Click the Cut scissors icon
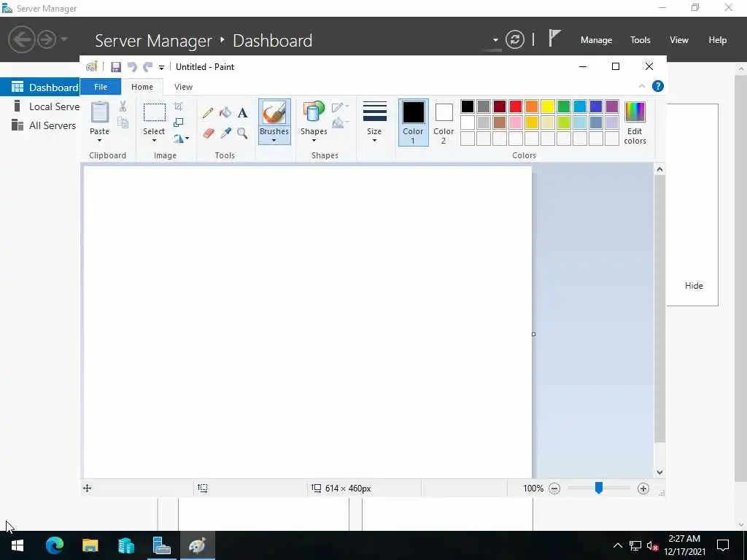The width and height of the screenshot is (747, 560). [x=123, y=106]
